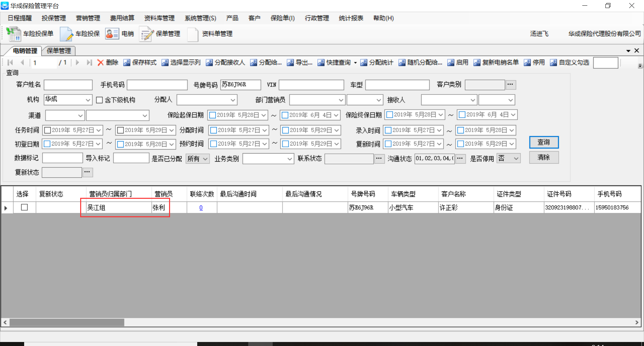Click the 查询 search button

pos(544,142)
